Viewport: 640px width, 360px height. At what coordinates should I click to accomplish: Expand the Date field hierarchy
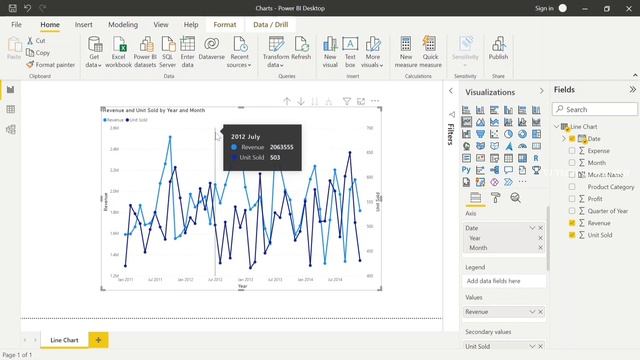(x=564, y=139)
